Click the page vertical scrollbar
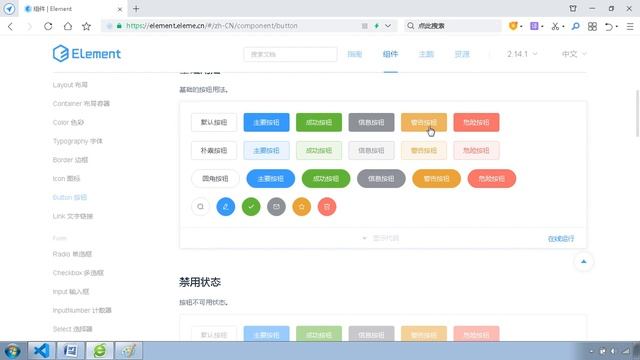 [x=637, y=113]
